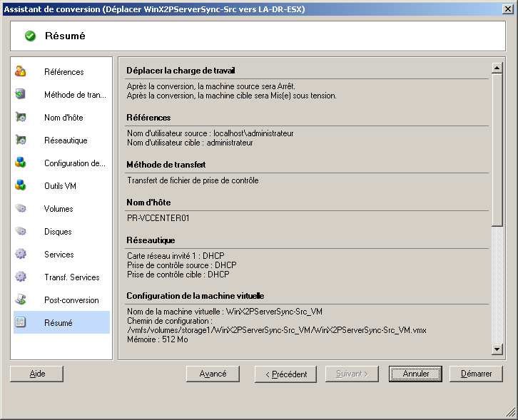The width and height of the screenshot is (518, 420).
Task: Click the 'Chemin de configuration :' label
Action: pyautogui.click(x=170, y=321)
